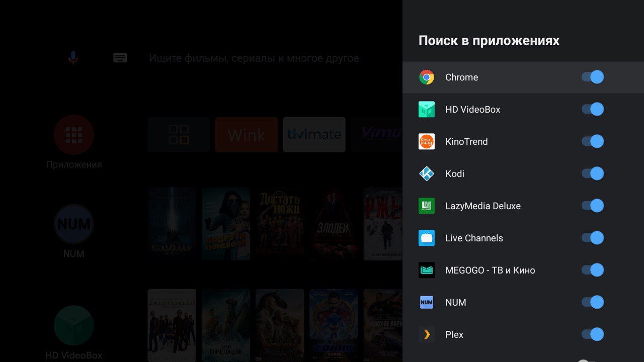Click the NUM icon in search list
This screenshot has width=644, height=362.
point(427,303)
